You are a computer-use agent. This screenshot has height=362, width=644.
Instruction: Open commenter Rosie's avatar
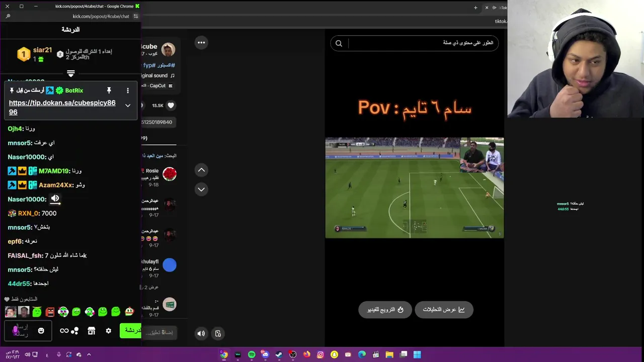pos(170,174)
